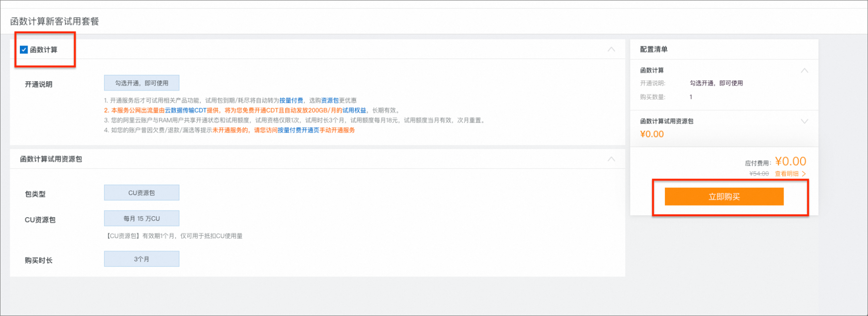Open the 查看明细 price details link
The height and width of the screenshot is (316, 868).
pyautogui.click(x=790, y=174)
